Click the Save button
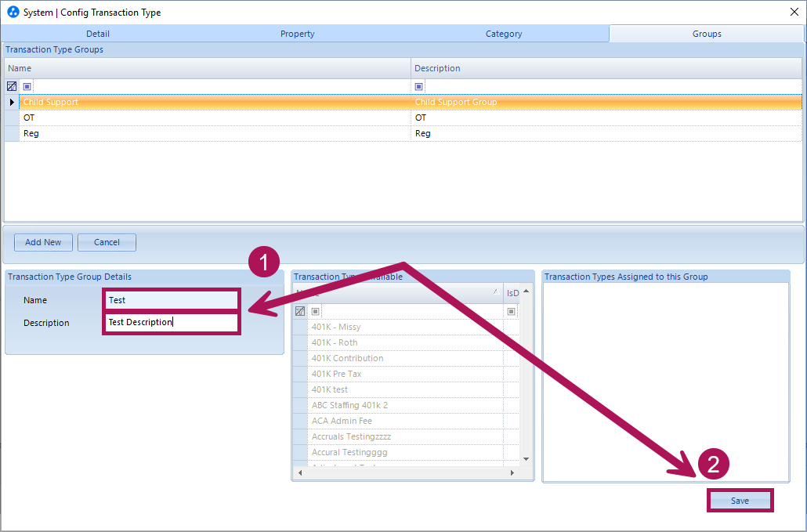 740,501
